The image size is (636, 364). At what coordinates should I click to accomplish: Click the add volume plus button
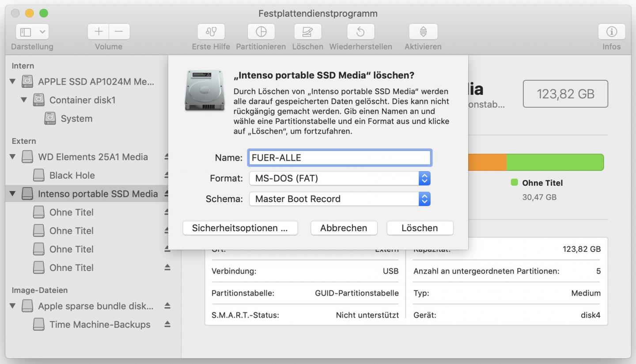[98, 32]
